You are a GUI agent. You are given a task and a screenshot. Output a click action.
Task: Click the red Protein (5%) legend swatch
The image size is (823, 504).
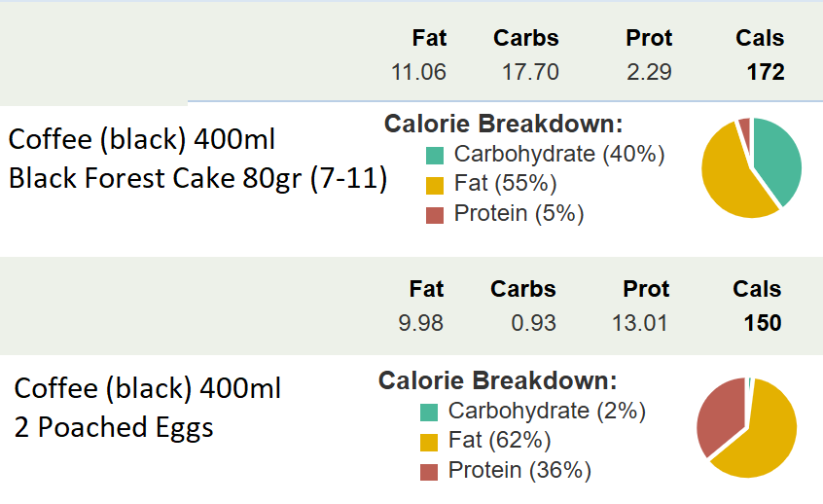point(435,214)
